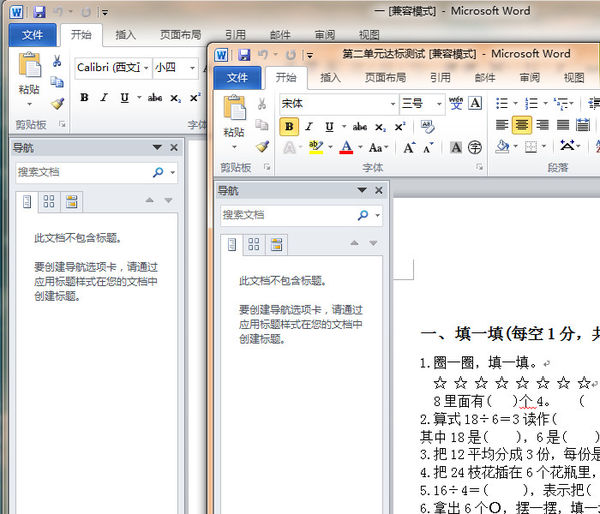This screenshot has height=514, width=600.
Task: Close front navigation pane
Action: [x=379, y=190]
